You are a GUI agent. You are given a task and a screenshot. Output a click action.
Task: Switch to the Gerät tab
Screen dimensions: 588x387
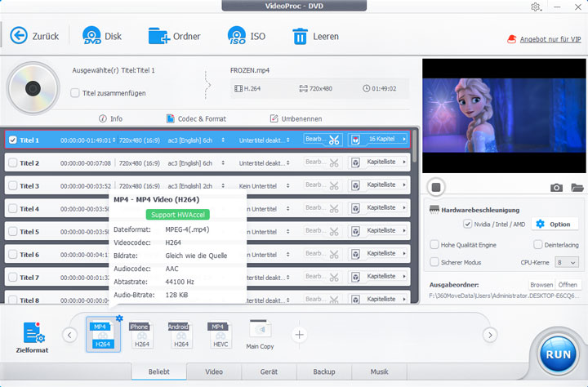coord(269,371)
